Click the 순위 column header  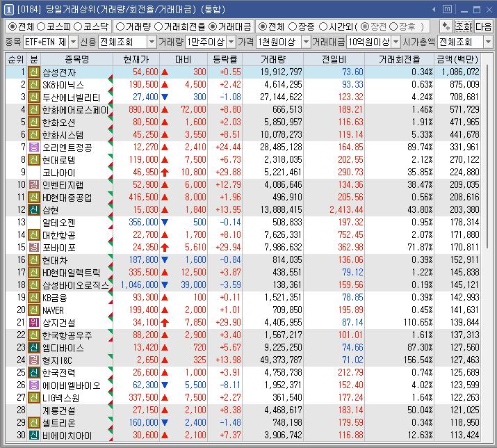tap(16, 59)
